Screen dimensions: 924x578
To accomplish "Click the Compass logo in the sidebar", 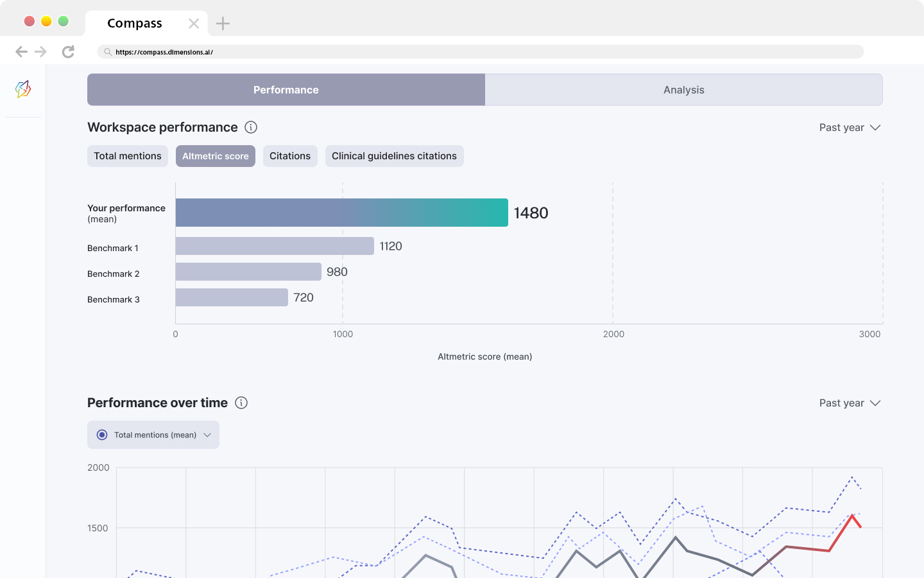I will tap(23, 89).
